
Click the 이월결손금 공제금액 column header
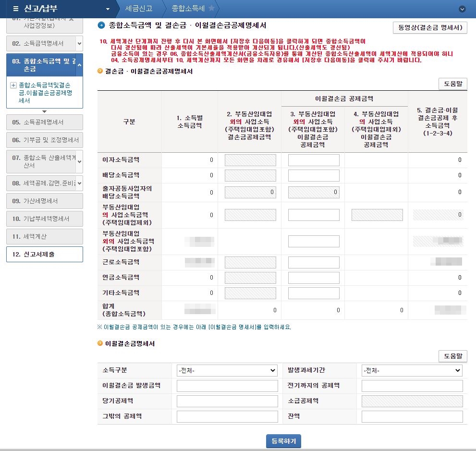point(344,98)
